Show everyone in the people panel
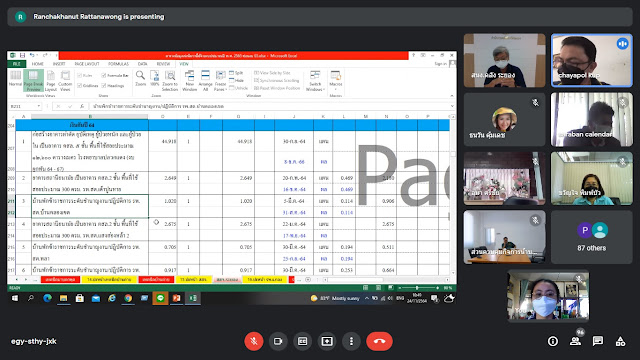Image resolution: width=640 pixels, height=360 pixels. [576, 341]
